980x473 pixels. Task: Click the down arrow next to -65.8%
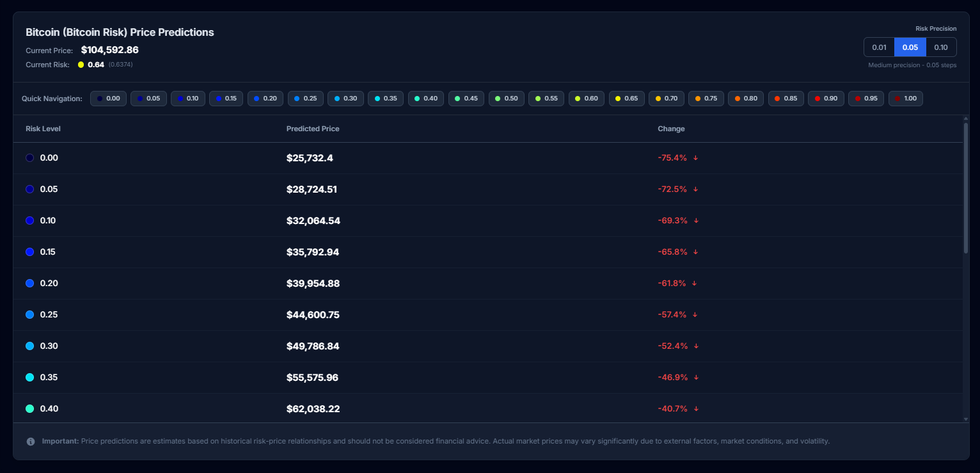click(x=696, y=252)
